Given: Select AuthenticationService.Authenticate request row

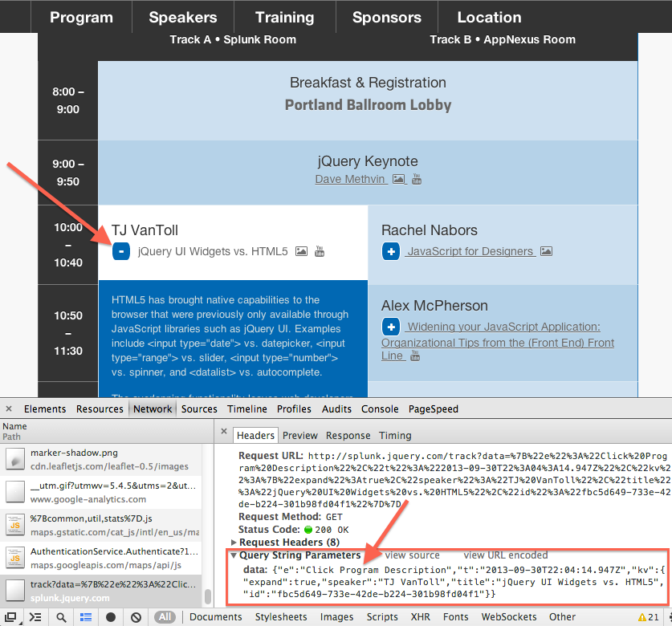Looking at the screenshot, I should [100, 559].
